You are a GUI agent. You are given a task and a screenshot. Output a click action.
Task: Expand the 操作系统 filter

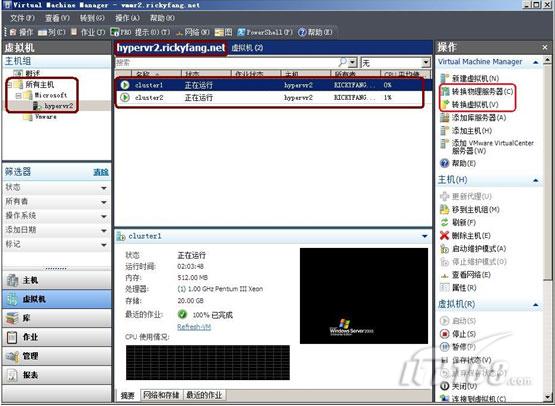click(104, 216)
